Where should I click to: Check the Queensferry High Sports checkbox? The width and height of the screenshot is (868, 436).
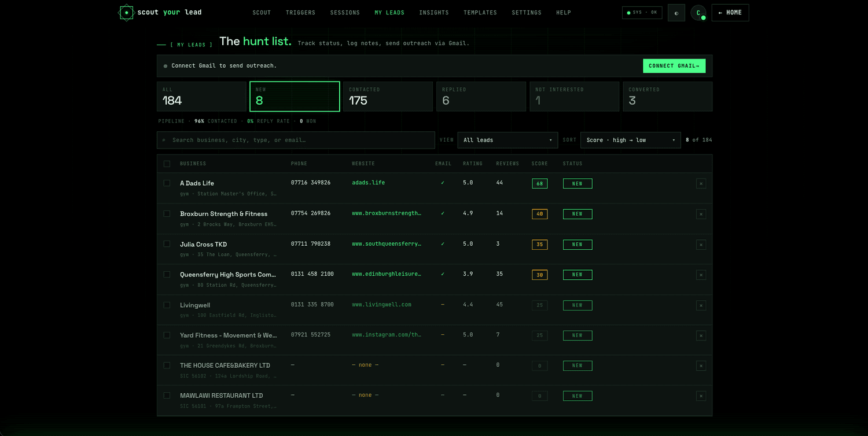(167, 274)
